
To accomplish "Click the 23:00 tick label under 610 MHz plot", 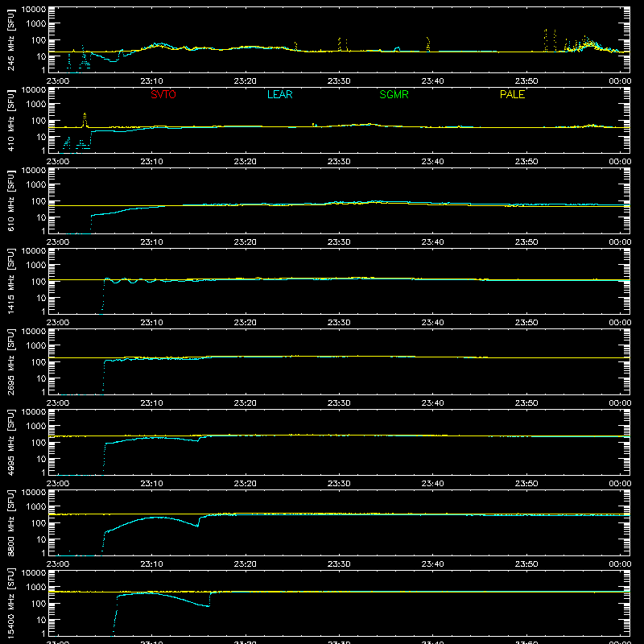I will click(58, 242).
